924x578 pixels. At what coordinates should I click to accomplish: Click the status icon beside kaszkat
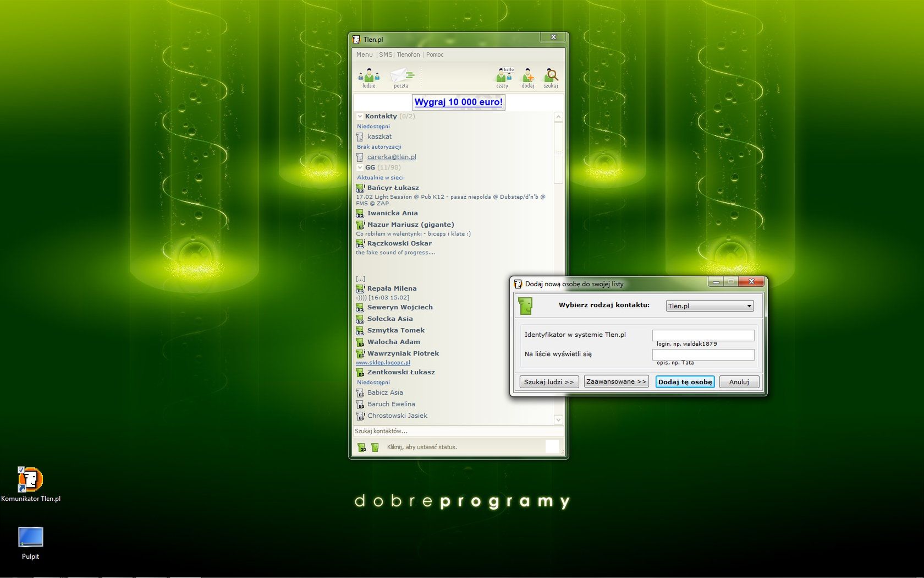360,137
